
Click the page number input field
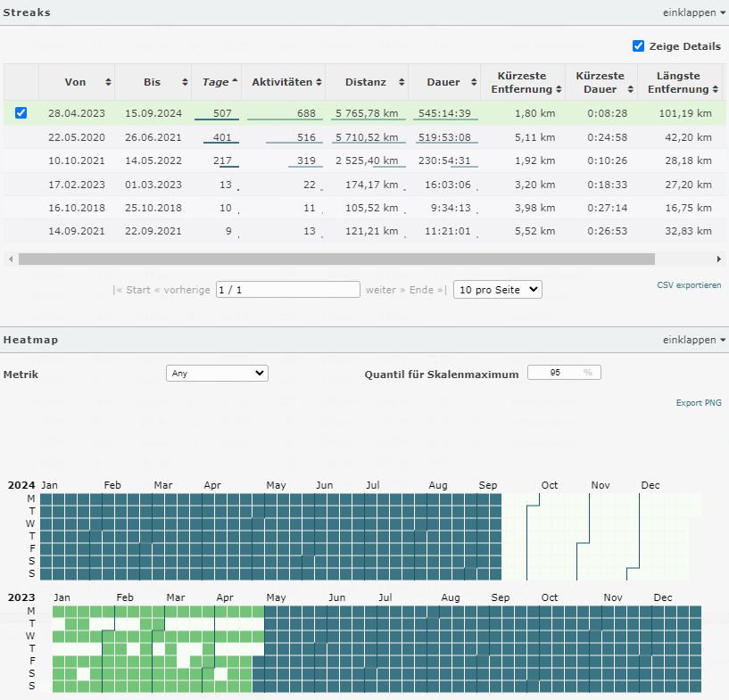click(x=287, y=290)
